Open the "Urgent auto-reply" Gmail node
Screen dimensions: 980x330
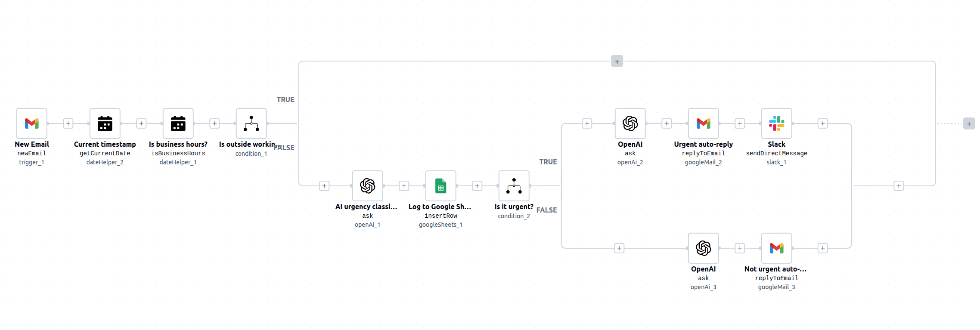point(703,123)
